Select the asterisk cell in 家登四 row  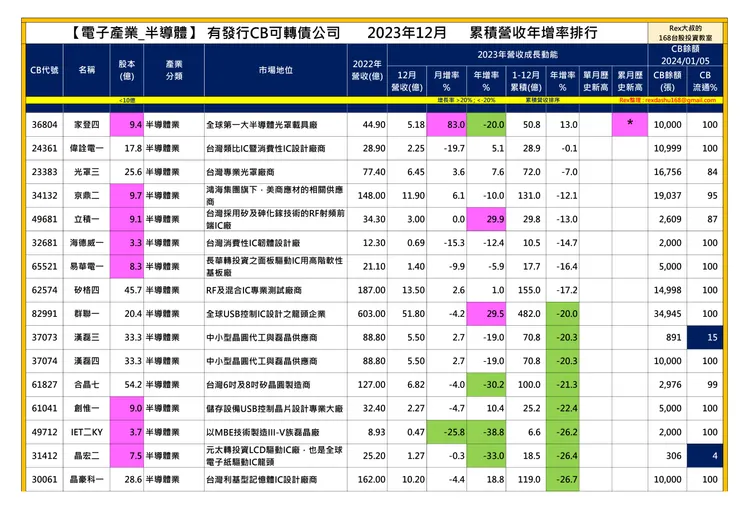pos(630,125)
